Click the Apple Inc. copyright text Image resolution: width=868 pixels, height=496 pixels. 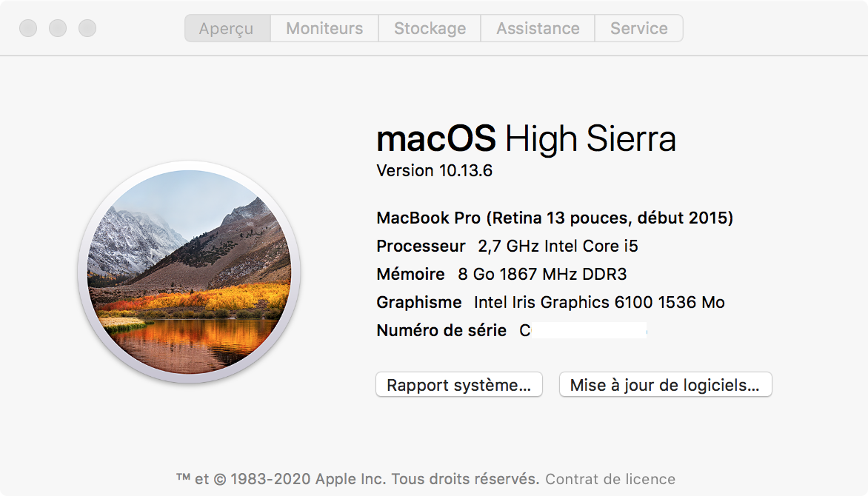358,479
